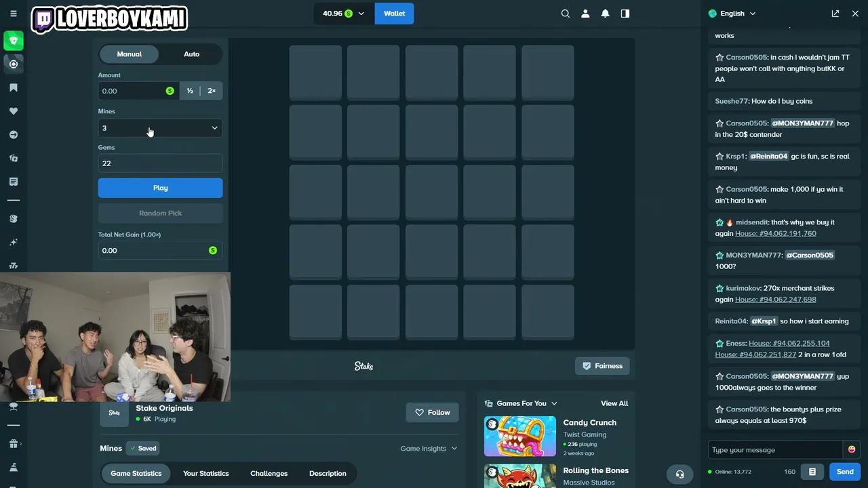Open the Fairness dialog
The width and height of the screenshot is (868, 488).
pyautogui.click(x=602, y=366)
